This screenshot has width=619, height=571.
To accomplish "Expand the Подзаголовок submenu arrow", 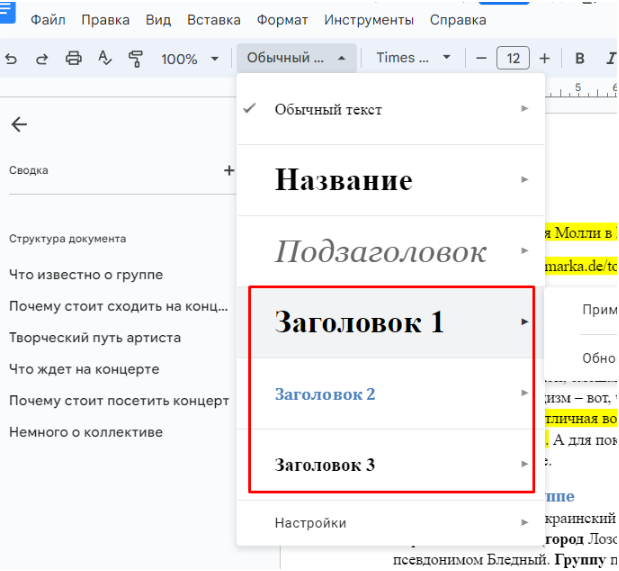I will coord(524,251).
